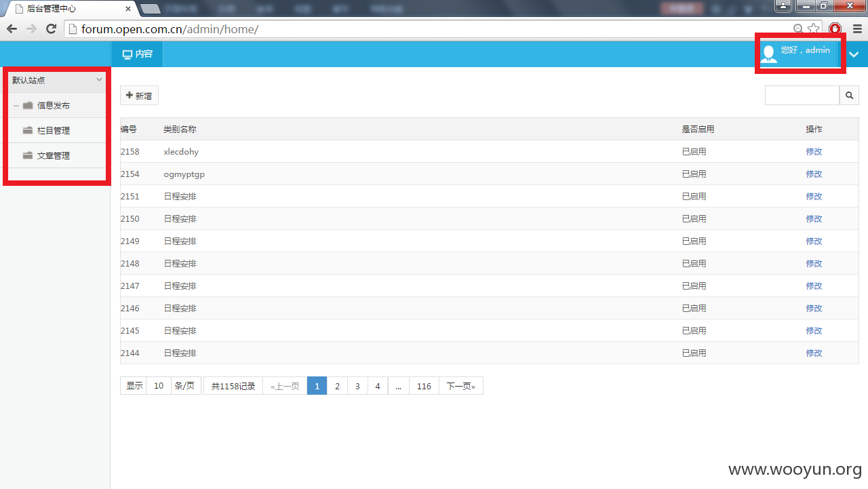The width and height of the screenshot is (868, 489).
Task: Click 修改 for row 2145
Action: (814, 330)
